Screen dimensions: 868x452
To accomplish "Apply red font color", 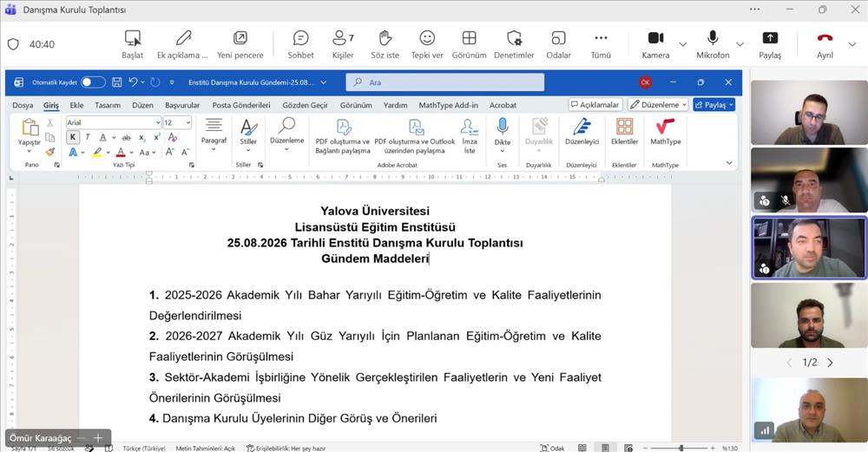I will 121,152.
